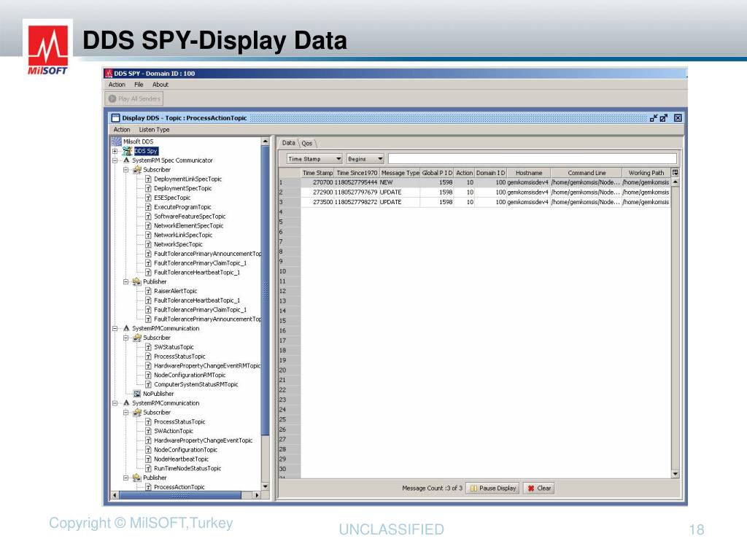This screenshot has width=747, height=560.
Task: Click the filter text input field
Action: (x=532, y=159)
